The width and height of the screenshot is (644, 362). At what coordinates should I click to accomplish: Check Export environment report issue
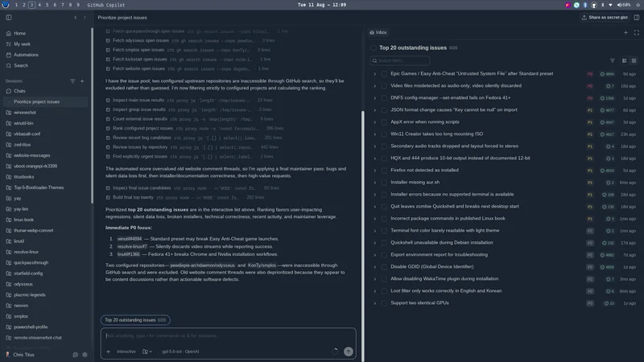click(384, 255)
